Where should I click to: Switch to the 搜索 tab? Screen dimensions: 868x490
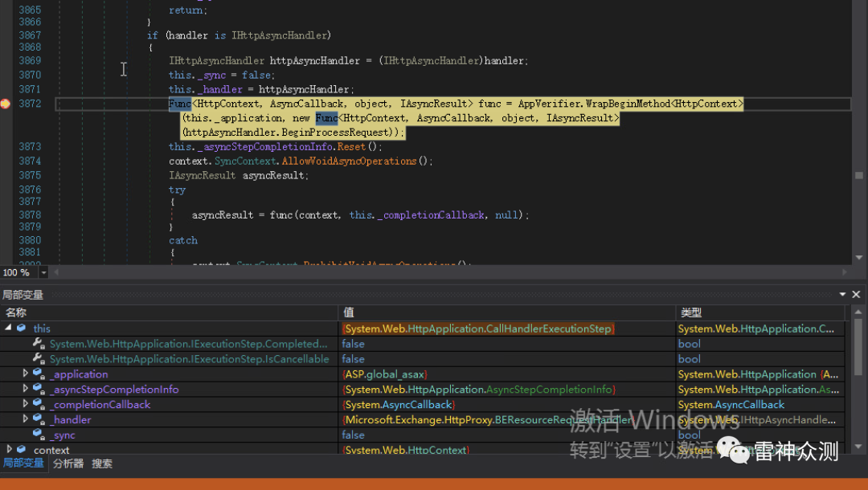tap(102, 463)
